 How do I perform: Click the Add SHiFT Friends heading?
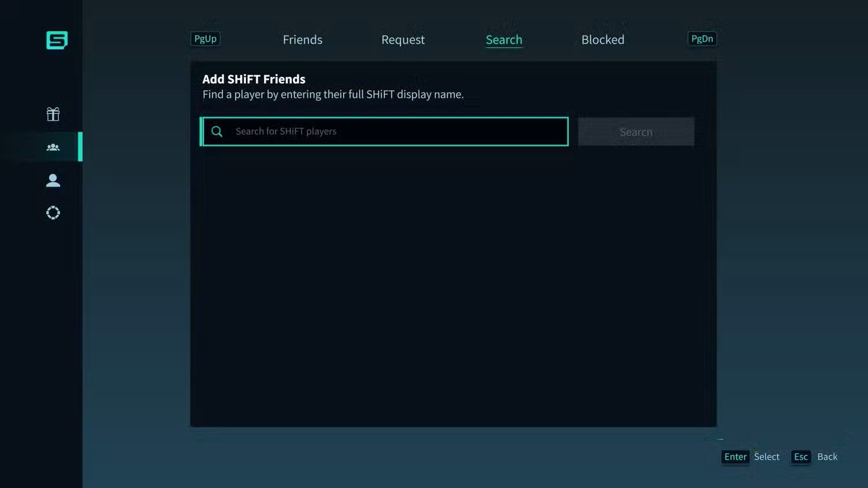254,79
